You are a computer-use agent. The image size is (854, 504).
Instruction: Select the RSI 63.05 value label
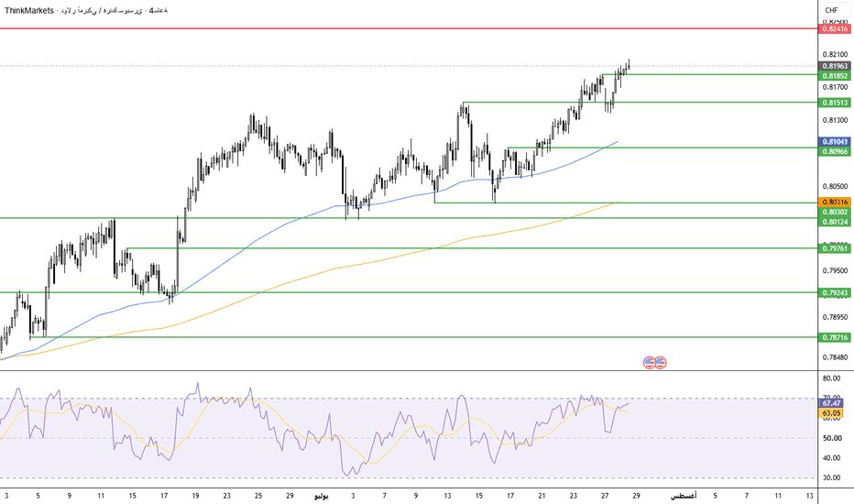click(x=832, y=413)
